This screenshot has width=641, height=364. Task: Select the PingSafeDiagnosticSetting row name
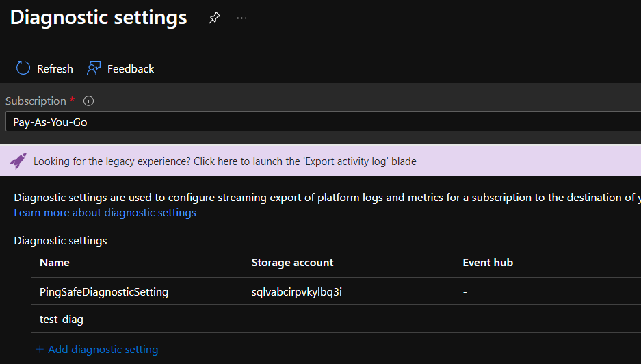coord(104,292)
